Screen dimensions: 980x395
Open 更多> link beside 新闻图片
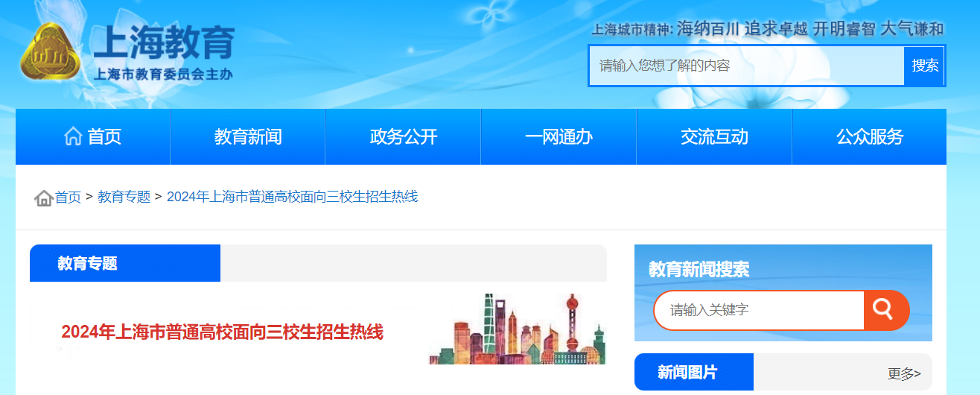[x=904, y=373]
